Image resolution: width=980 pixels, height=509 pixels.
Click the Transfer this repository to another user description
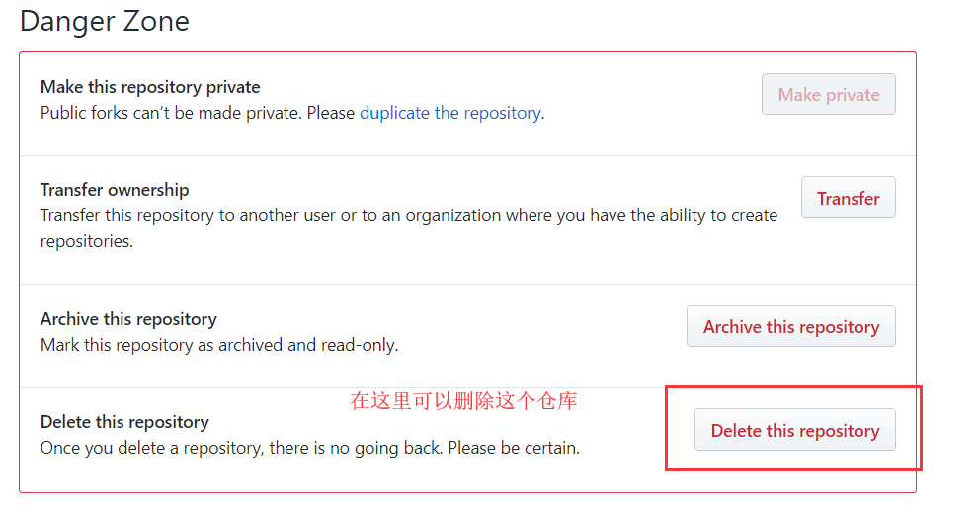[x=409, y=228]
